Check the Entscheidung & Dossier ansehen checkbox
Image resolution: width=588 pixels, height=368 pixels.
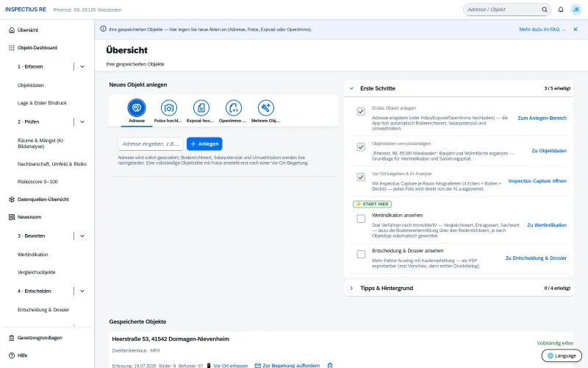tap(361, 254)
